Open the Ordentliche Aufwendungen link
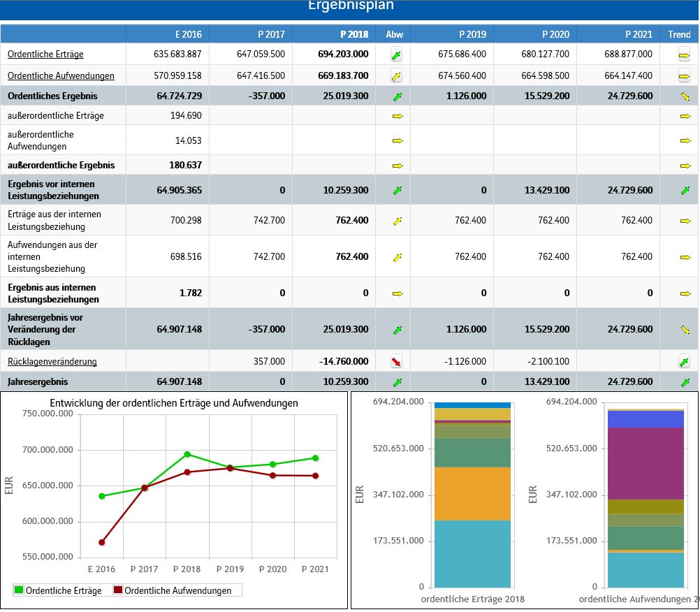Viewport: 700px width, 612px height. [61, 76]
